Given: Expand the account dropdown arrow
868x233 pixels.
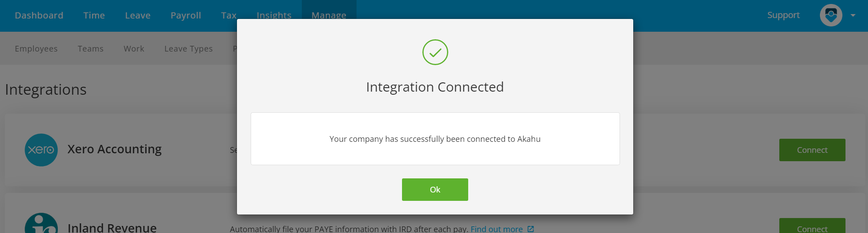Looking at the screenshot, I should [853, 15].
